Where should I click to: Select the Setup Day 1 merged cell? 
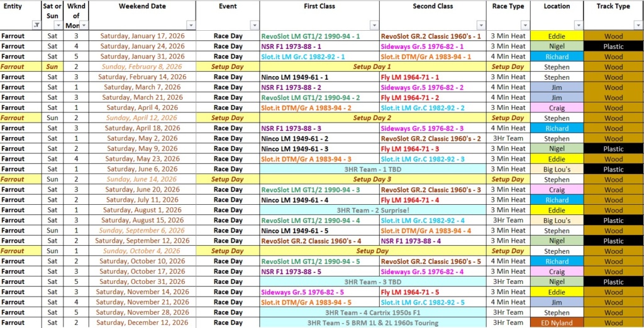pos(372,67)
